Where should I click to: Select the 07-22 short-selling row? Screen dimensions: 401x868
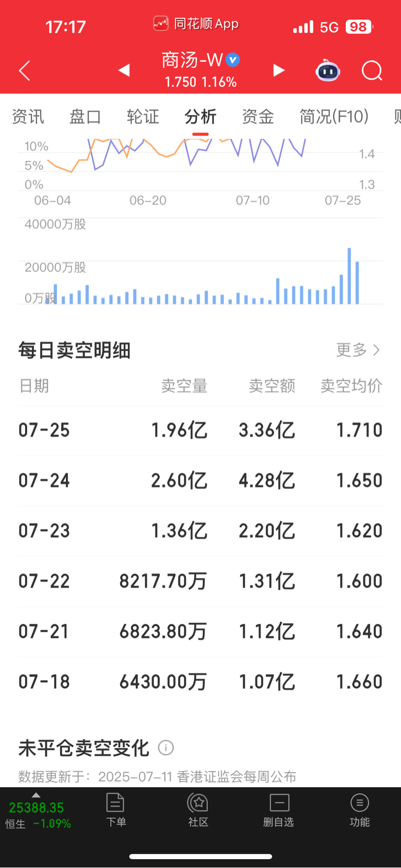coord(200,581)
